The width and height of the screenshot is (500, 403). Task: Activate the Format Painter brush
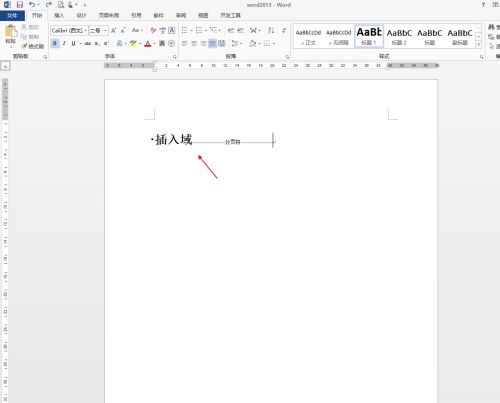tap(33, 46)
